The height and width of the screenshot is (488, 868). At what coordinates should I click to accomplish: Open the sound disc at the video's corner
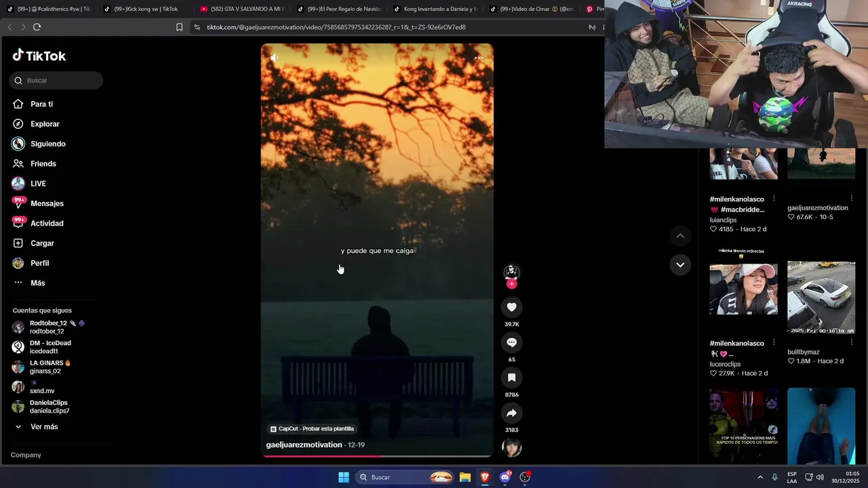511,448
